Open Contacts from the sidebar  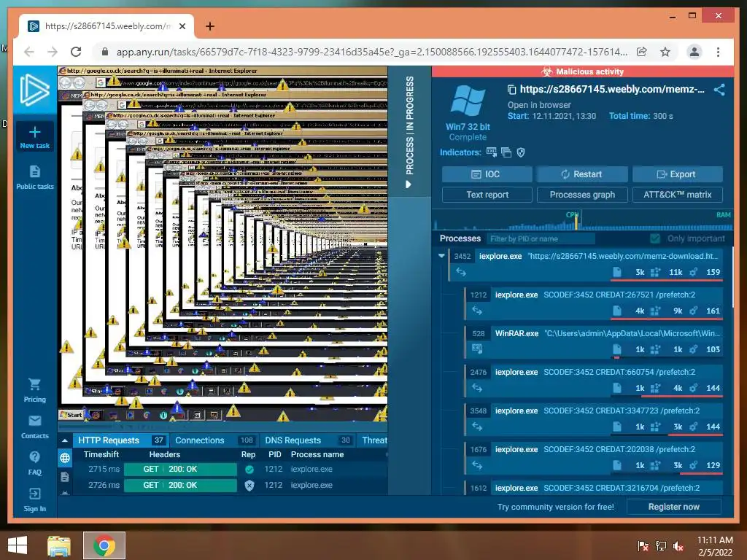coord(35,427)
